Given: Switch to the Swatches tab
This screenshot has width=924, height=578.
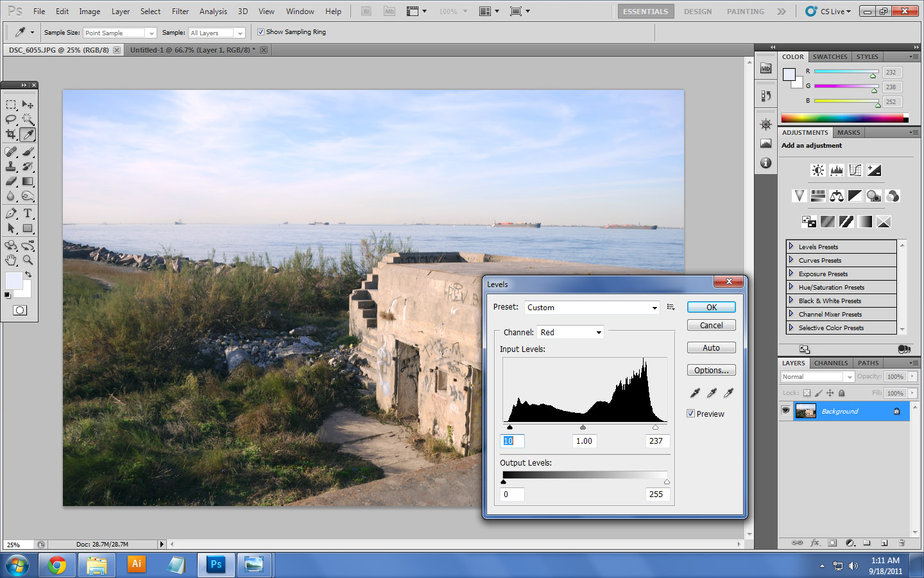Looking at the screenshot, I should point(830,57).
